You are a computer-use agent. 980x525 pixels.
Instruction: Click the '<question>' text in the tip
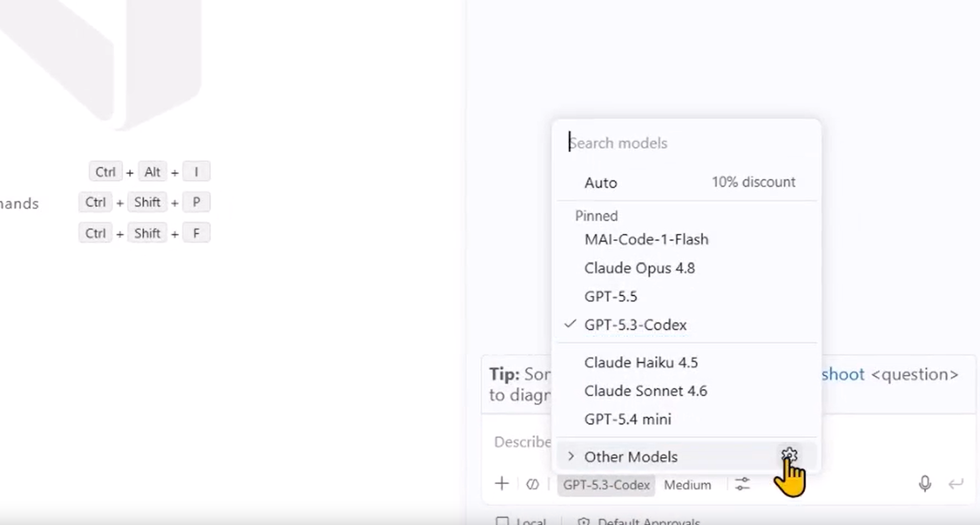tap(915, 374)
